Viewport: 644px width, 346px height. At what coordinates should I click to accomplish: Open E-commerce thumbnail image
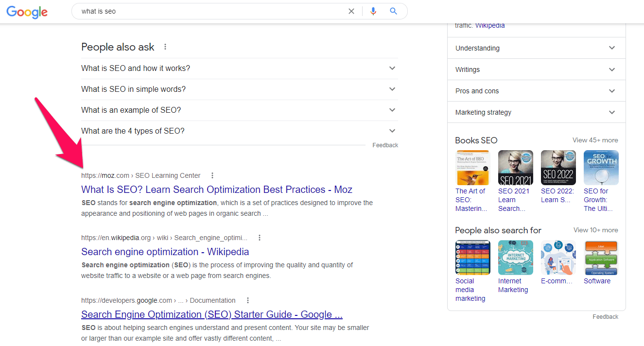[558, 258]
